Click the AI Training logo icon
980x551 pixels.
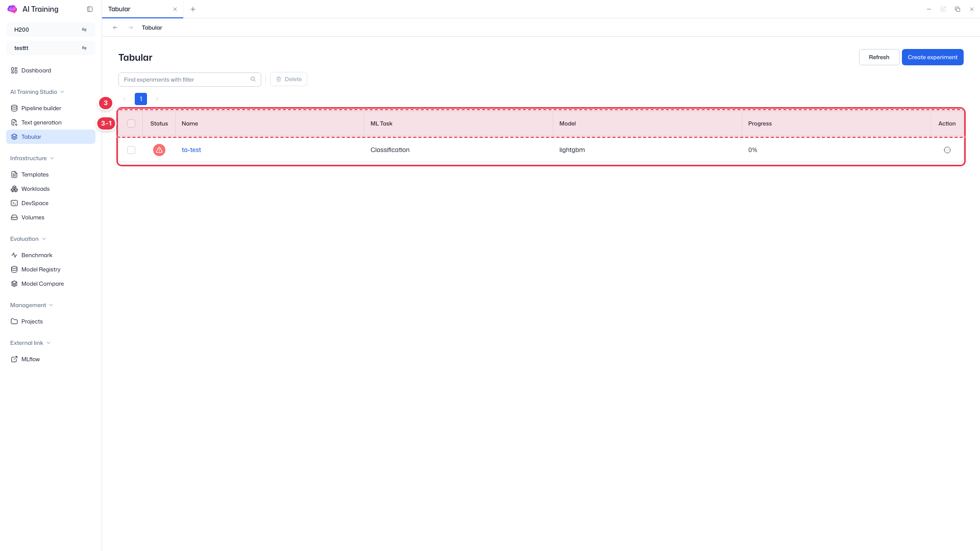click(12, 9)
